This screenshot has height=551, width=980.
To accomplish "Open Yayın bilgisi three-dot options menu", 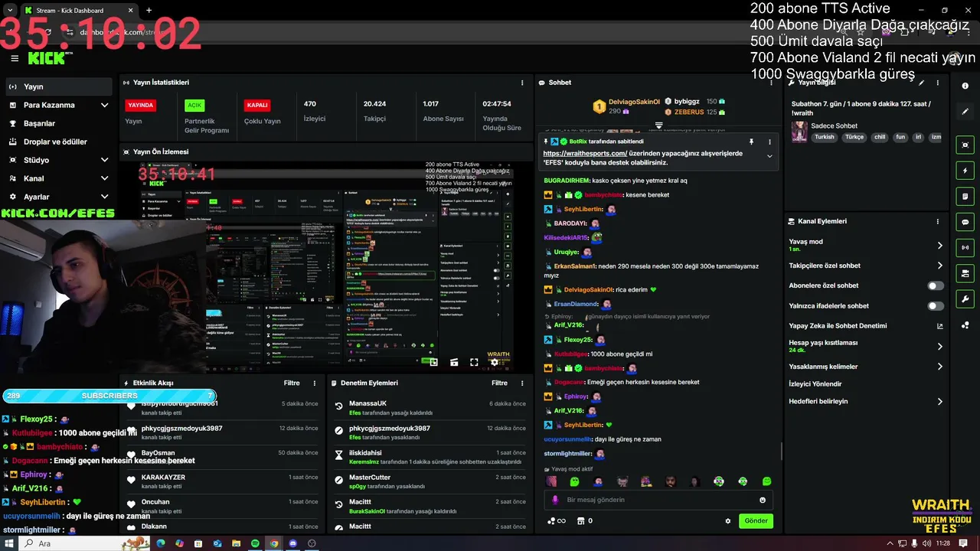I will pos(937,83).
